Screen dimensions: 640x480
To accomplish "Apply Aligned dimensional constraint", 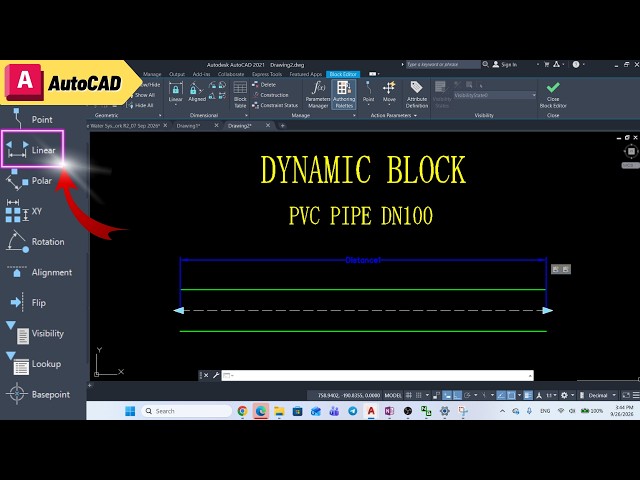I will (197, 92).
